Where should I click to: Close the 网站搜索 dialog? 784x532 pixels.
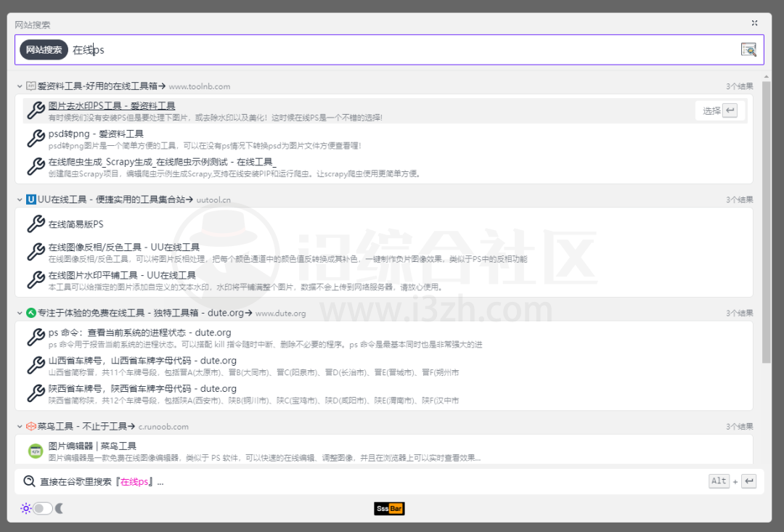click(754, 23)
